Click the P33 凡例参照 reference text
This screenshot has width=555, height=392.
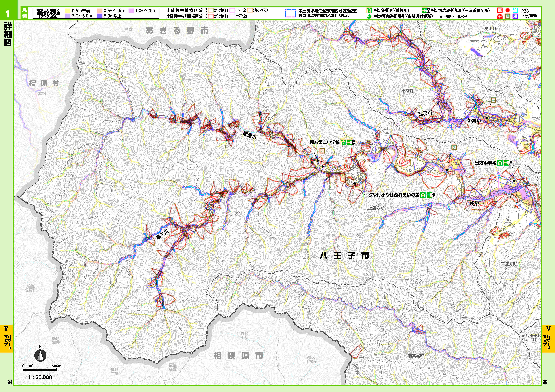[529, 13]
